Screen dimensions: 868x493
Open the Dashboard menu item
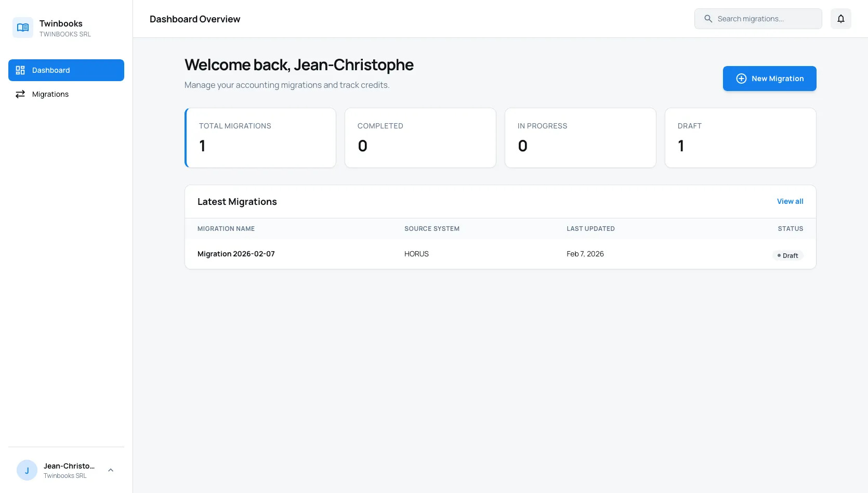[x=66, y=70]
